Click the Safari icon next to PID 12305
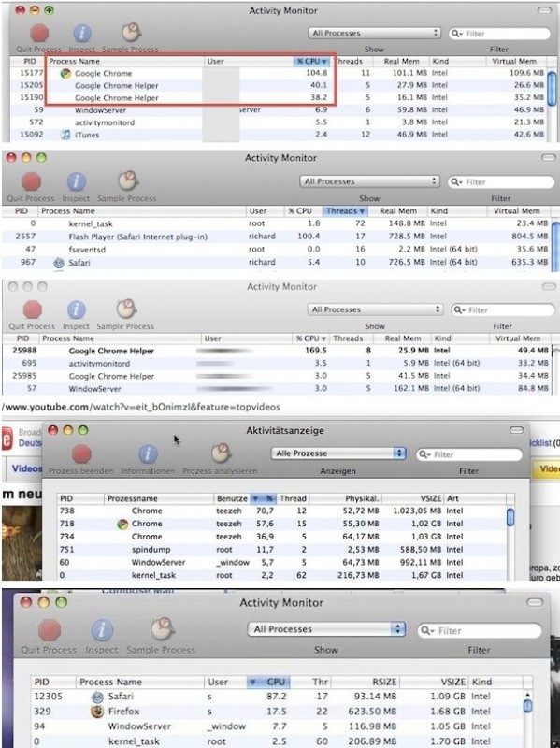The image size is (560, 748). click(x=97, y=697)
